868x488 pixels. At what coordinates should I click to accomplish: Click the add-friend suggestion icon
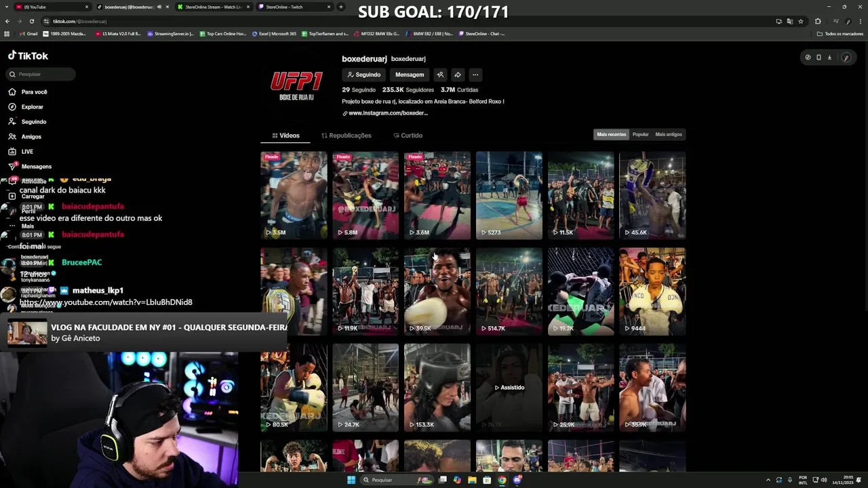click(x=440, y=75)
